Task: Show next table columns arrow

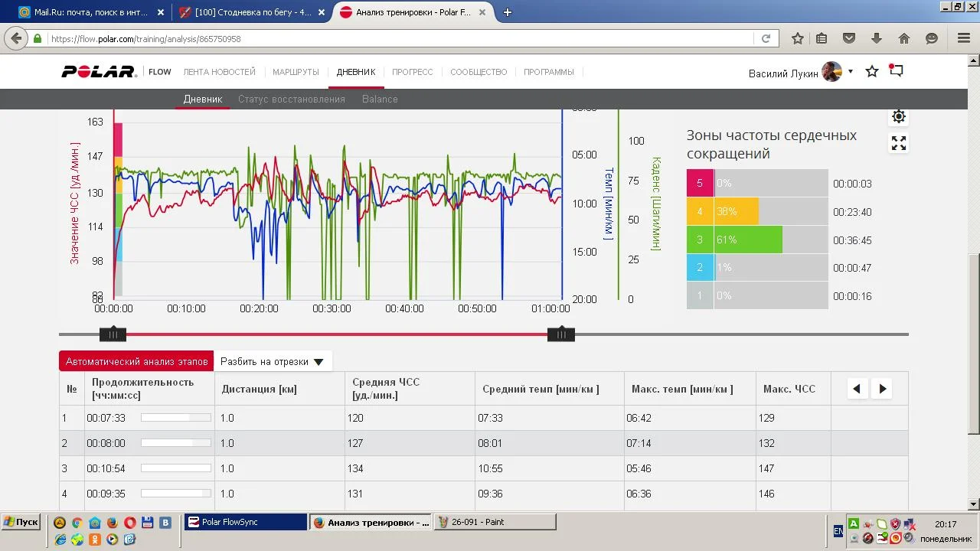Action: click(x=882, y=389)
